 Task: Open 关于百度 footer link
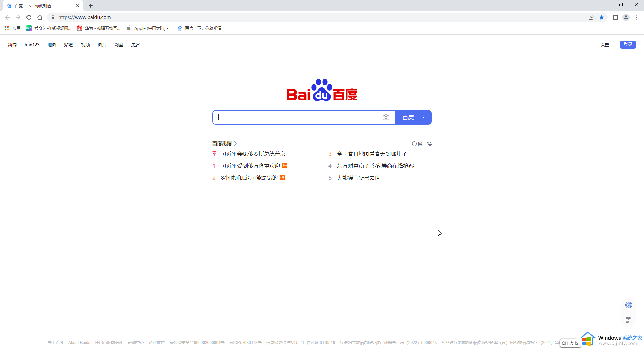[x=56, y=342]
